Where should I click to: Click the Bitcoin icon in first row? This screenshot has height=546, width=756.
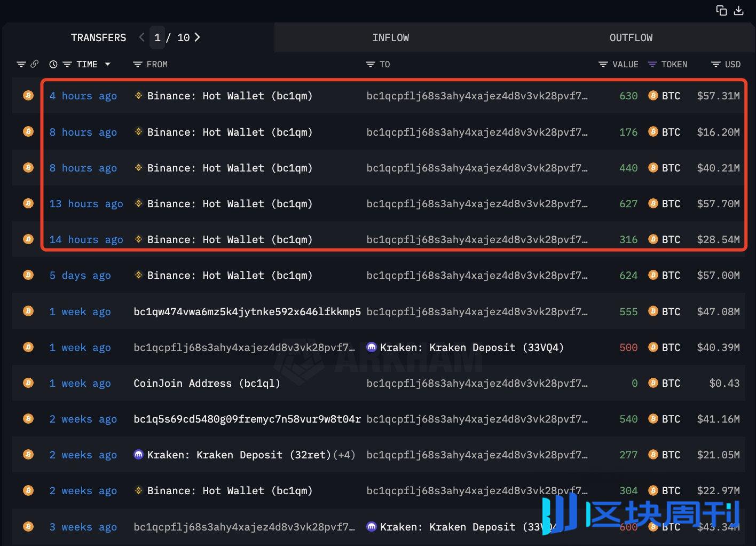(28, 96)
